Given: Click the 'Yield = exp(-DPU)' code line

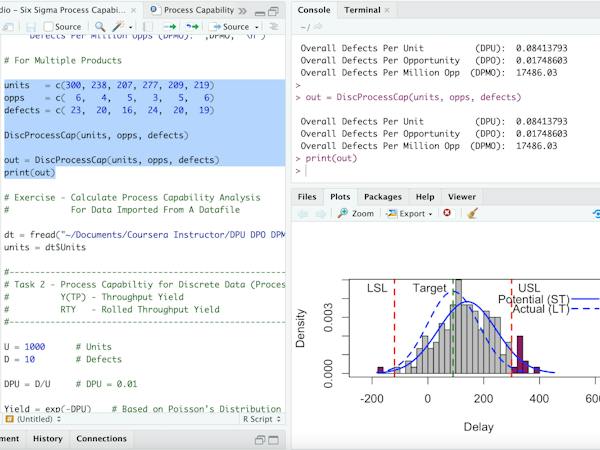Looking at the screenshot, I should [x=48, y=408].
